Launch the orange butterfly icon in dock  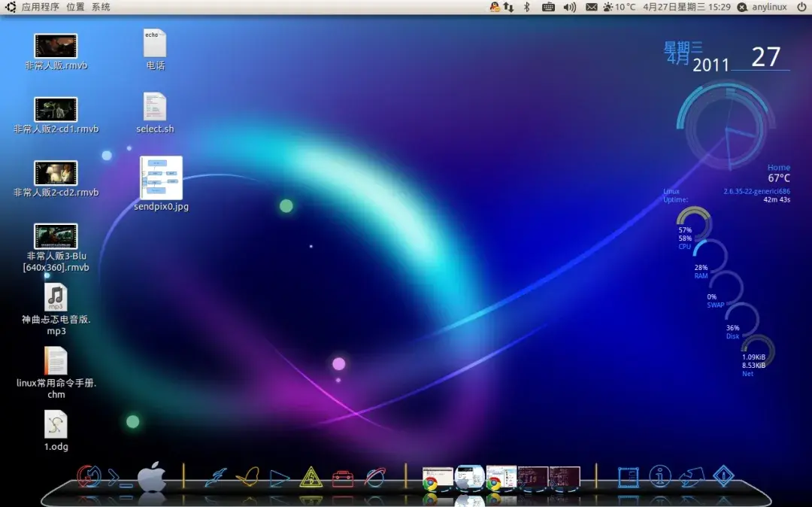pos(247,476)
